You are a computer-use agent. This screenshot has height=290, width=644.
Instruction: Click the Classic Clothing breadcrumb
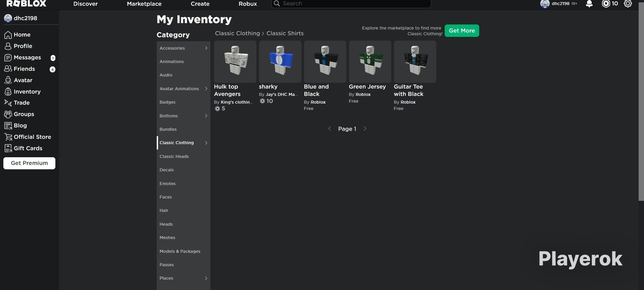point(238,33)
